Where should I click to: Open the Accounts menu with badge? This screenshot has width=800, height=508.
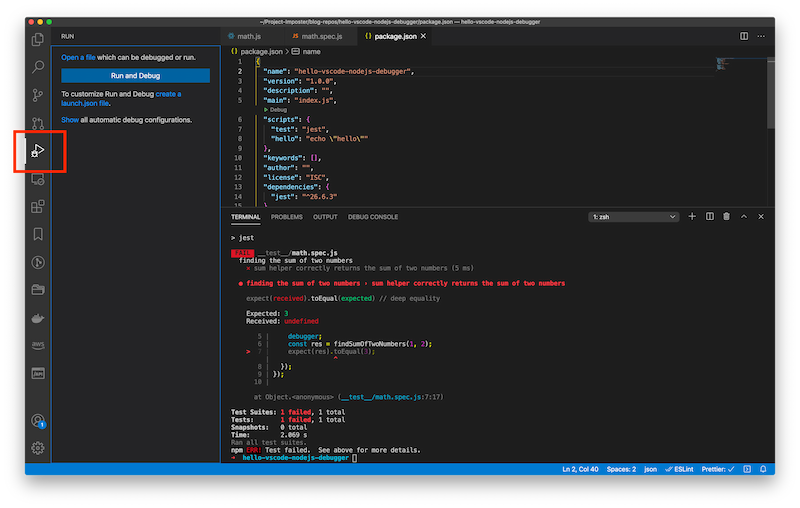[38, 421]
